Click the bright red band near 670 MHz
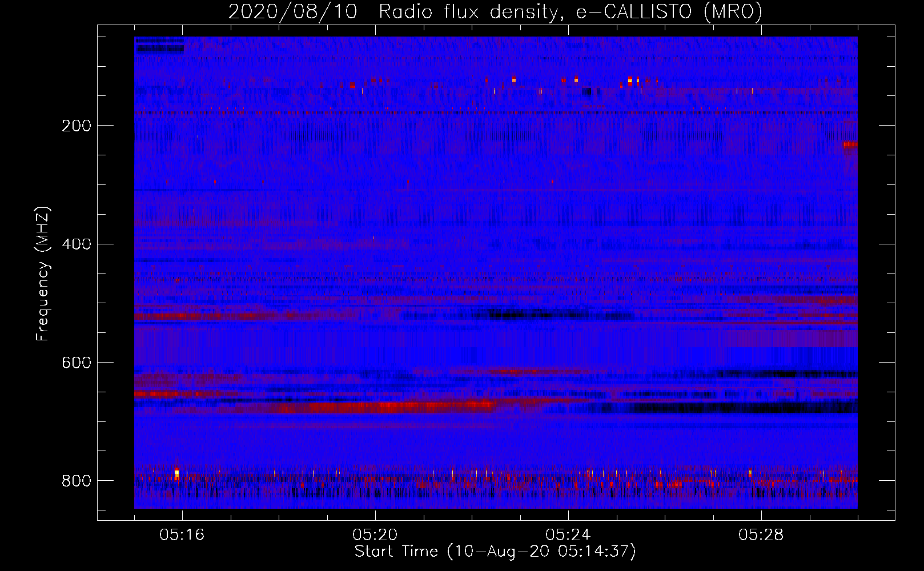 click(x=383, y=407)
